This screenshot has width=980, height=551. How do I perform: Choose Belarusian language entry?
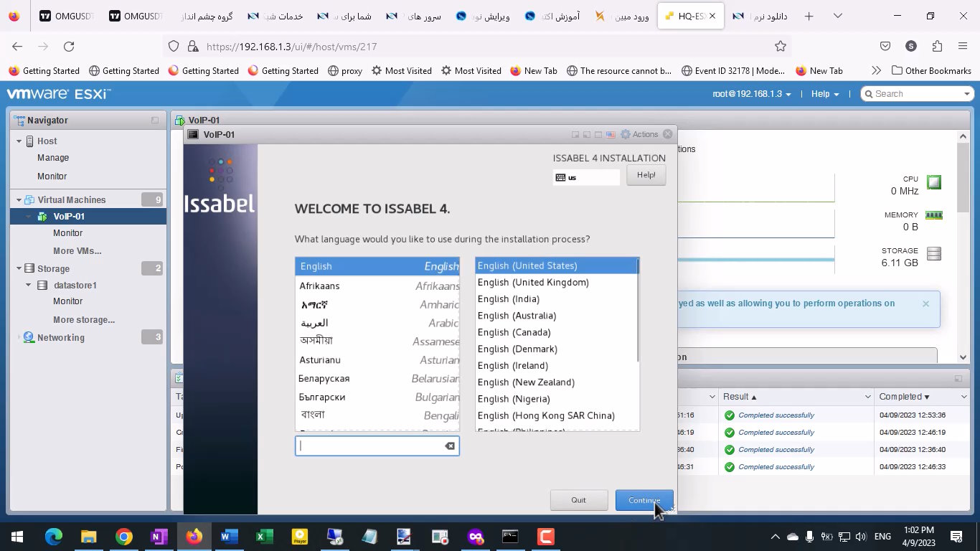click(377, 378)
